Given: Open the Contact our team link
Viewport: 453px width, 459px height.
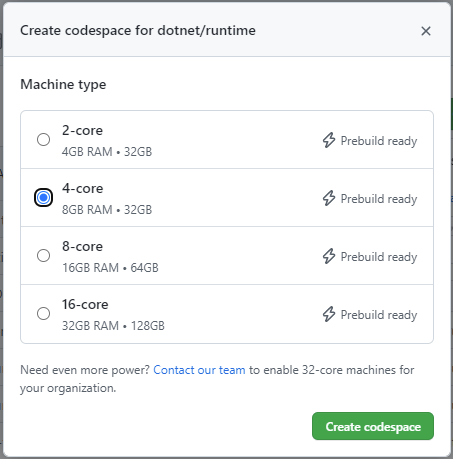Looking at the screenshot, I should pos(199,370).
